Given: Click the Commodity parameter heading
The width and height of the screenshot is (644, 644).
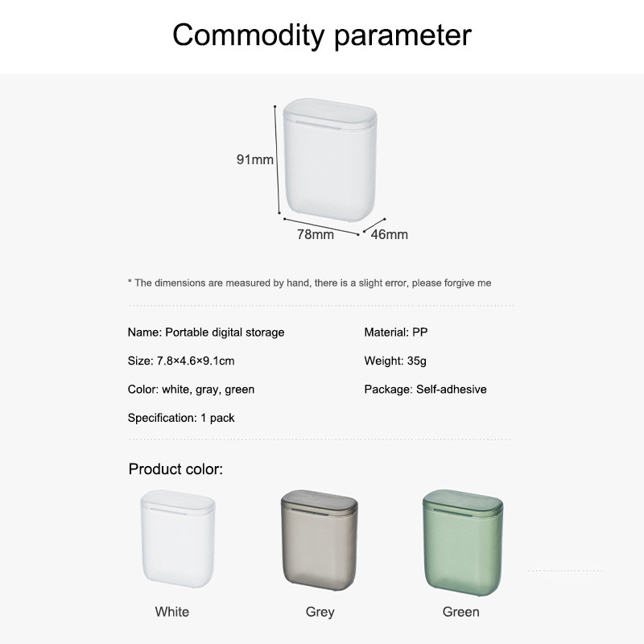Looking at the screenshot, I should [x=322, y=35].
